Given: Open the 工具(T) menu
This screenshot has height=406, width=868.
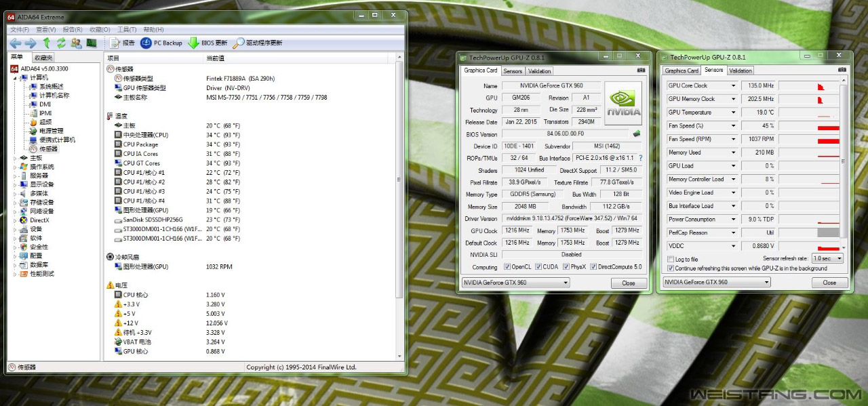Looking at the screenshot, I should (127, 30).
